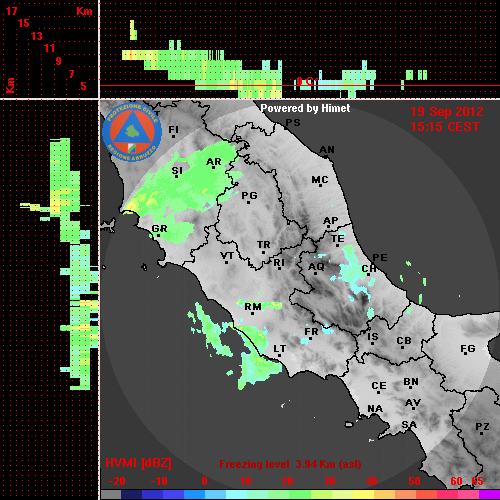Select the date '19 Sep 2012'
500x500 pixels.
click(447, 112)
